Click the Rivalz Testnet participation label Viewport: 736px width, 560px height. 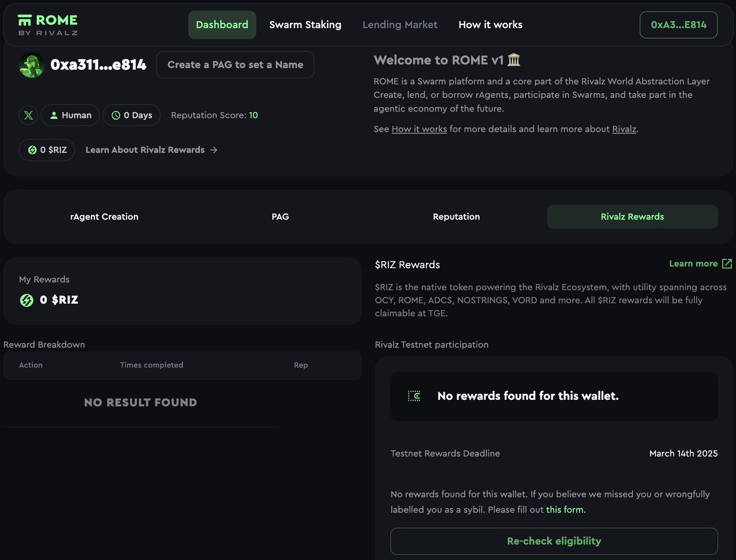click(x=432, y=345)
